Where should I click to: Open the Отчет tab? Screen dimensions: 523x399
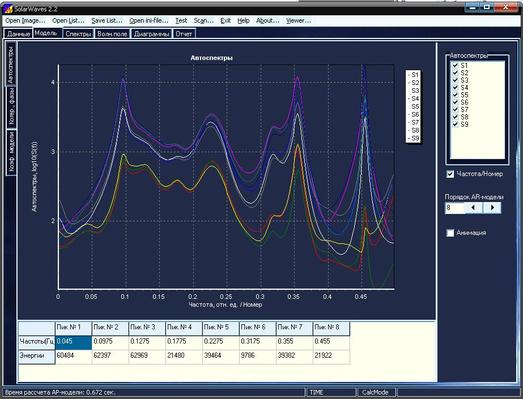point(184,34)
